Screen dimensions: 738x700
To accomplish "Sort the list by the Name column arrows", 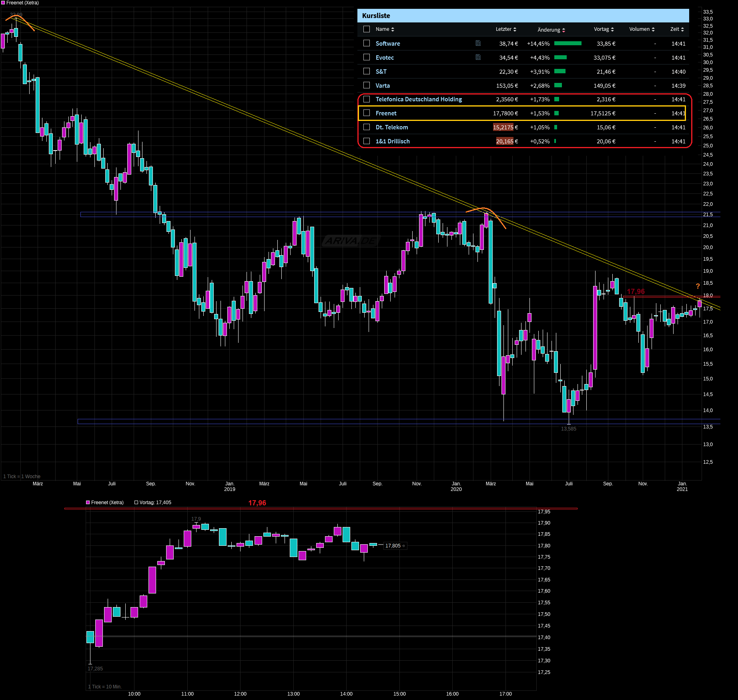I will [x=393, y=29].
